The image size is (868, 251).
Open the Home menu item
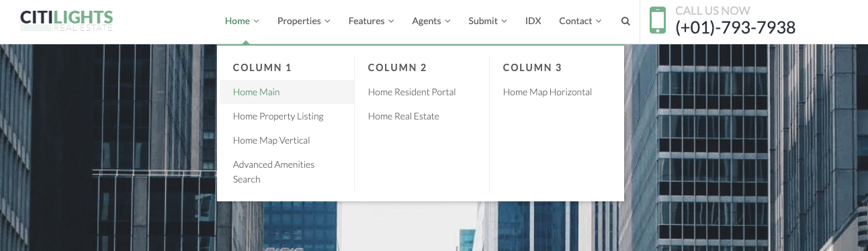click(242, 21)
